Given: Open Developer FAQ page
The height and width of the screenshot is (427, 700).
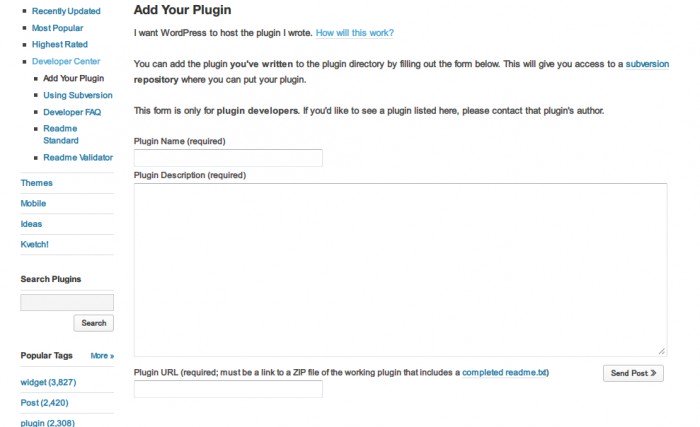Looking at the screenshot, I should point(72,112).
